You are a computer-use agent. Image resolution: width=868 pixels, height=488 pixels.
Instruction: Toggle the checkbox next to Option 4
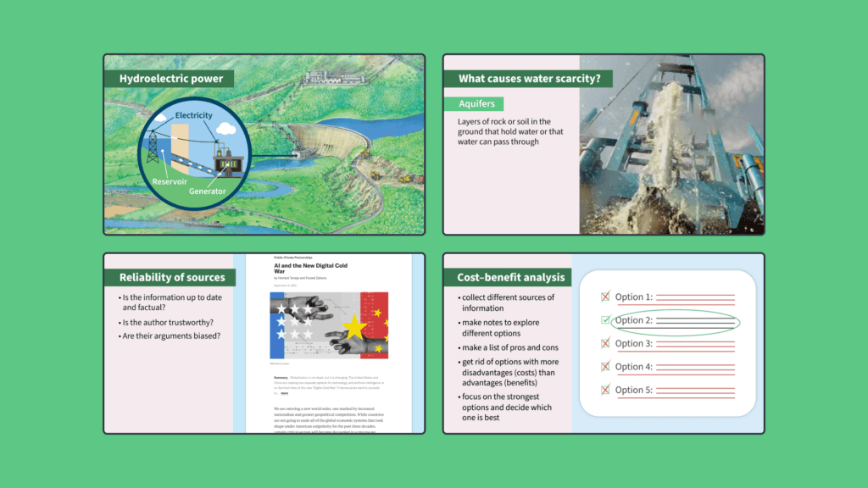point(604,367)
